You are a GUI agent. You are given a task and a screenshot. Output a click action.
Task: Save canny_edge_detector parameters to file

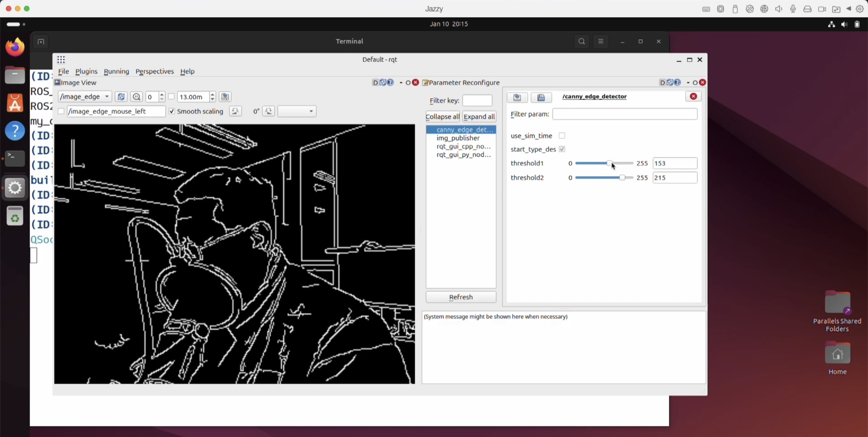(x=517, y=97)
